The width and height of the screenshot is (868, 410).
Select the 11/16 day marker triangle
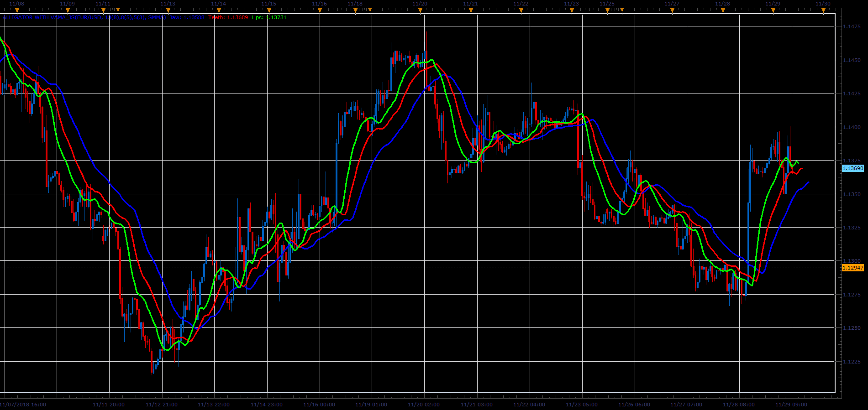click(x=320, y=10)
